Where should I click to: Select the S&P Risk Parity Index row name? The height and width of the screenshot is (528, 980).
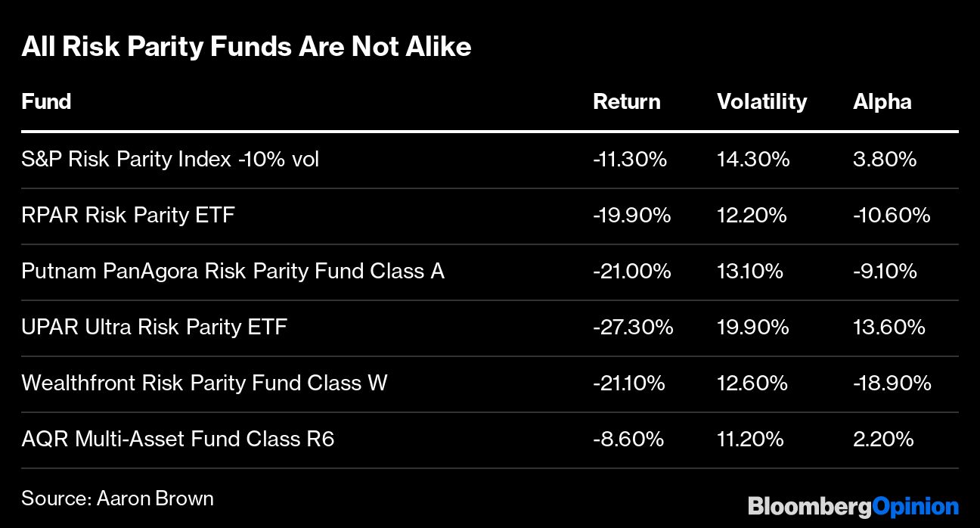(170, 160)
